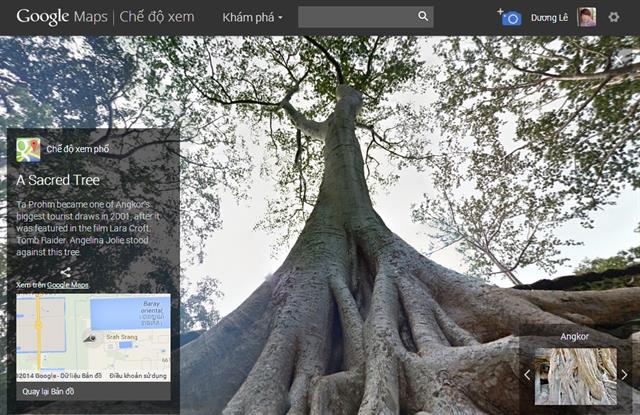Image resolution: width=640 pixels, height=415 pixels.
Task: Click the Điều khoản sử dụng terms link
Action: pos(139,376)
